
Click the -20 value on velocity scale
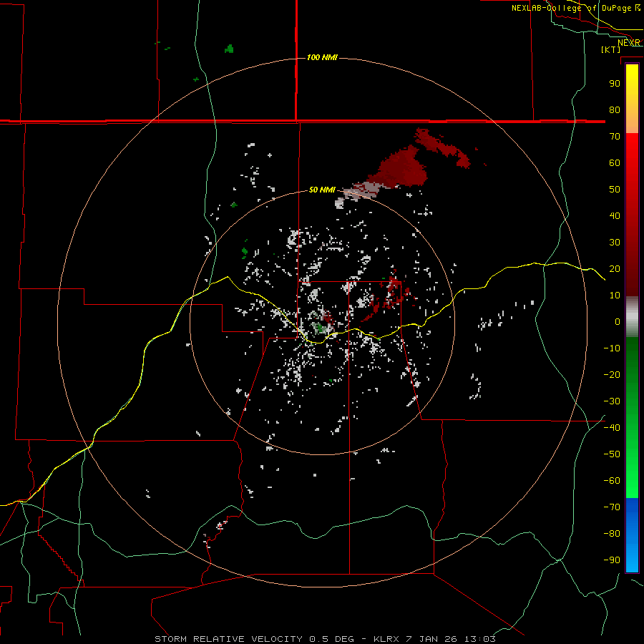click(x=612, y=374)
